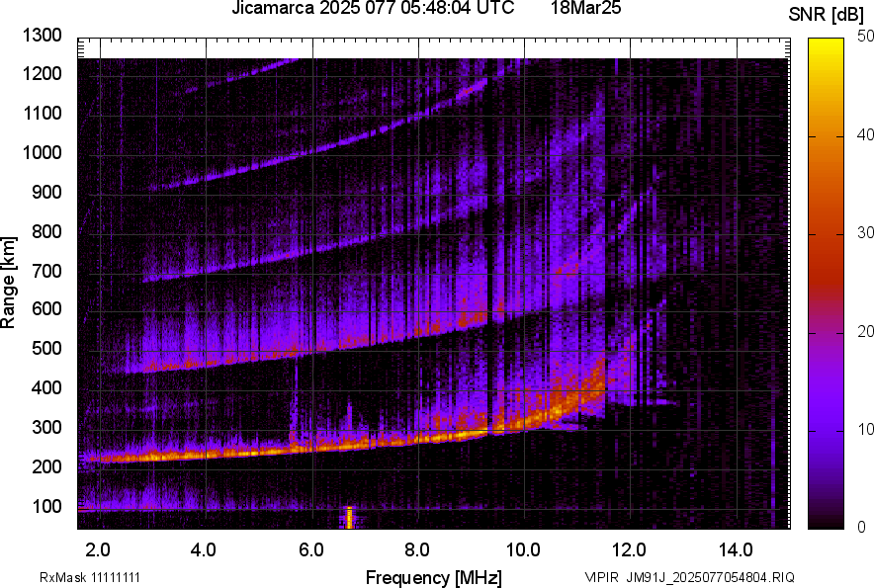
Task: Click the 300 range tick label
Action: (x=46, y=428)
